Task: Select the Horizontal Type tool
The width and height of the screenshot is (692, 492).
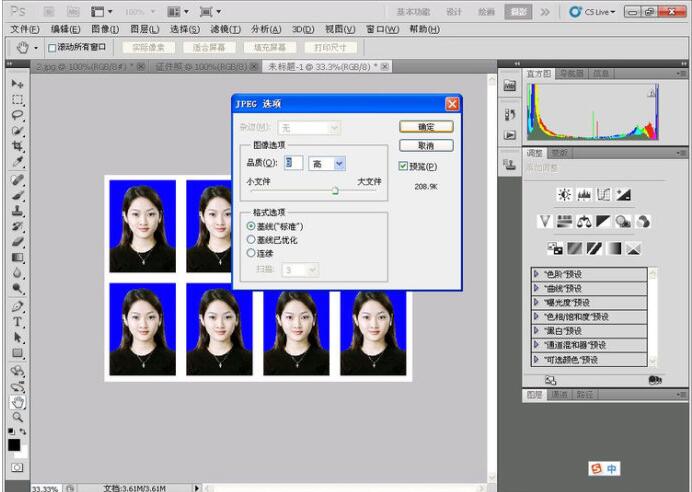Action: tap(17, 322)
